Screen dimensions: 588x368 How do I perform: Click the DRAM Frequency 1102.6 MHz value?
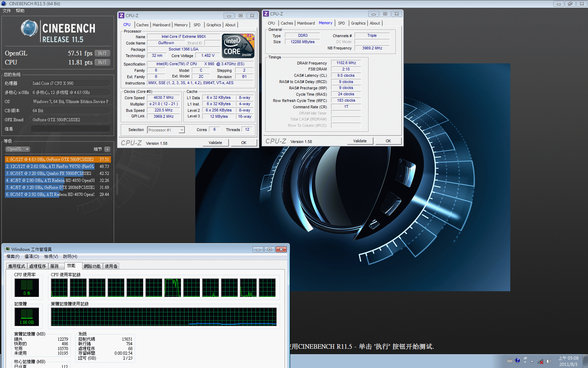tap(346, 63)
